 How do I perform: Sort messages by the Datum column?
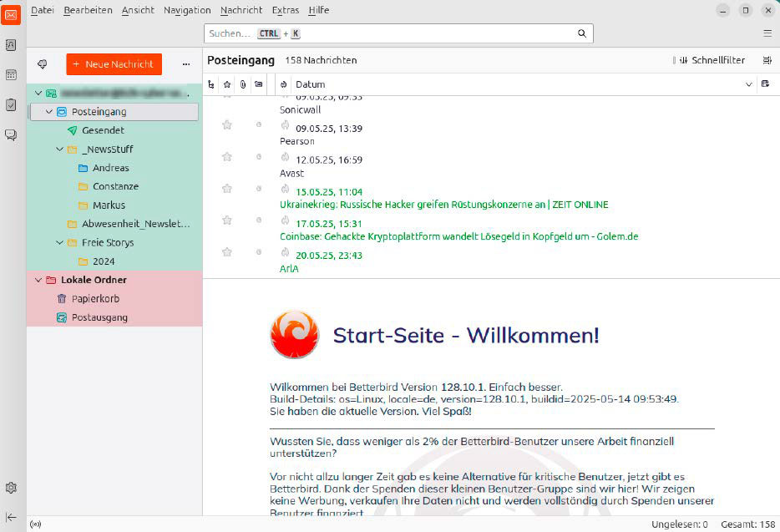click(311, 84)
